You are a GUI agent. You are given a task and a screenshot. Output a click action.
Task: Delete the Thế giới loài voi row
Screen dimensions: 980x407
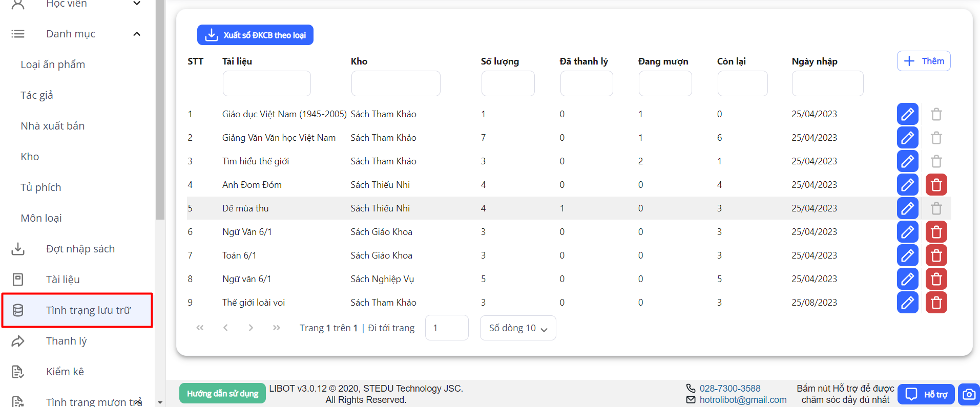point(935,303)
